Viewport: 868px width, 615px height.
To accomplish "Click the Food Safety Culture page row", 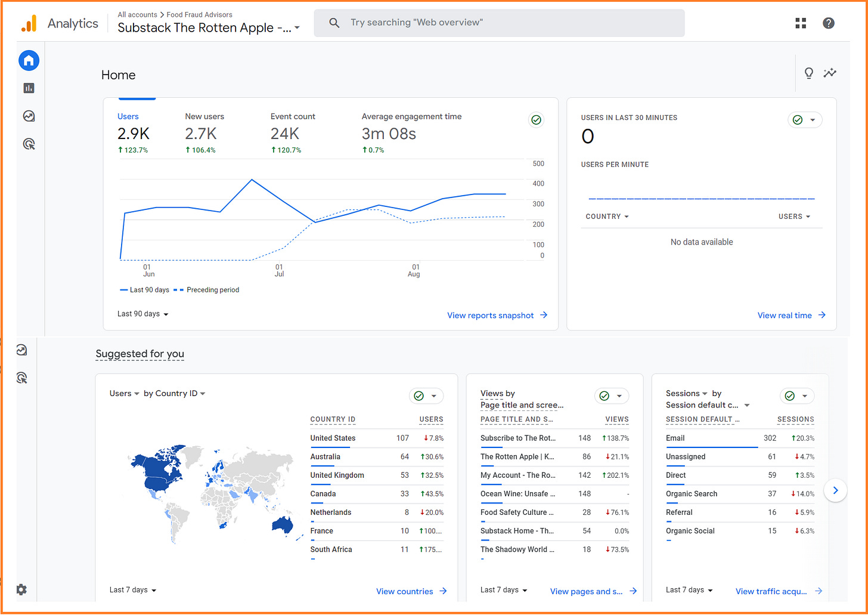I will (554, 512).
